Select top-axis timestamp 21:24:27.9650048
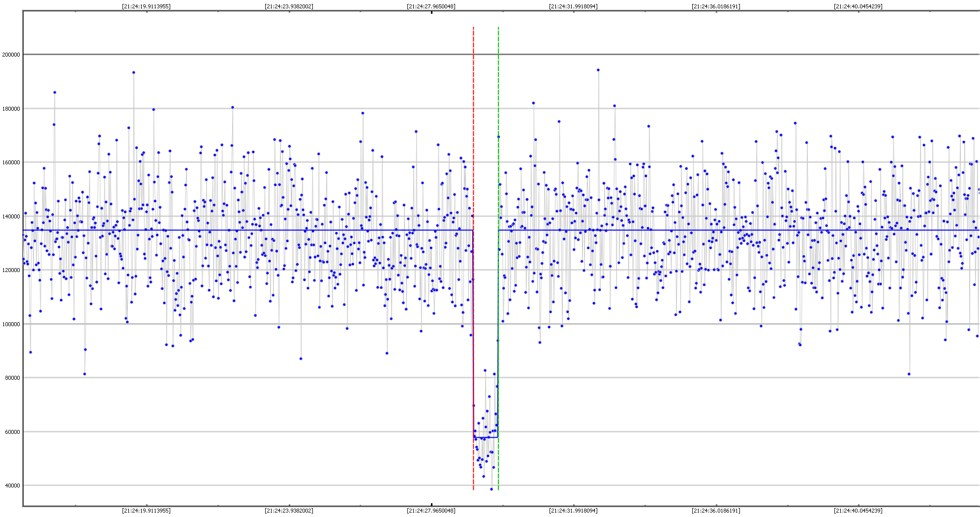 (431, 6)
